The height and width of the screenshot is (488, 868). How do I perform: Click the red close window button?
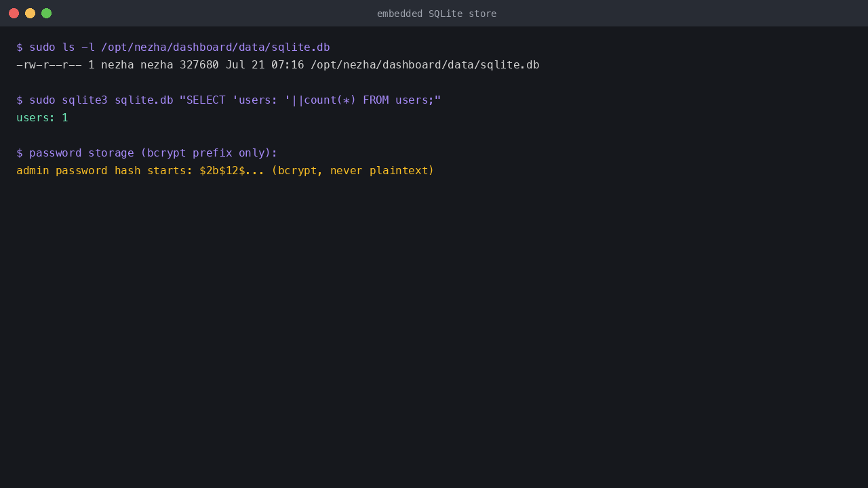[x=14, y=13]
